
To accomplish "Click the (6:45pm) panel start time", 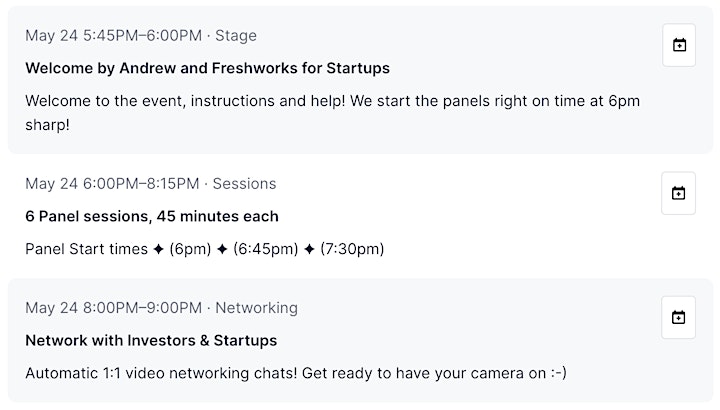I will coord(266,249).
